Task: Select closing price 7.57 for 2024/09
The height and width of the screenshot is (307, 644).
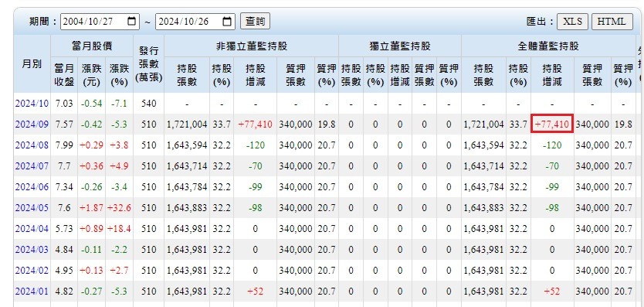Action: pos(65,125)
